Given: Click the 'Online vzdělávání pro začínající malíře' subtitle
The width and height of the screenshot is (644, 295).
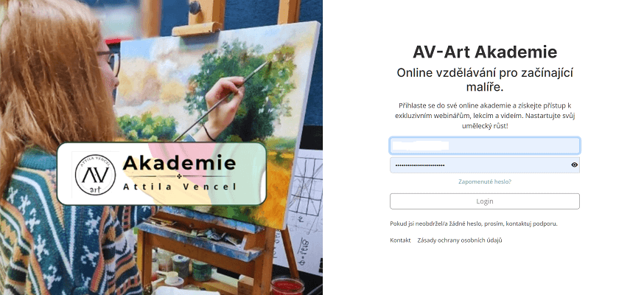Looking at the screenshot, I should (485, 80).
